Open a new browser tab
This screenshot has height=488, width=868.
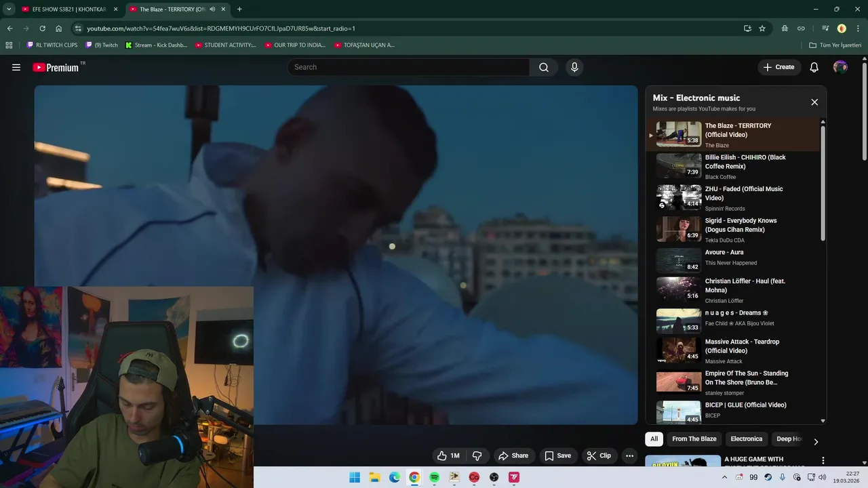pyautogui.click(x=239, y=9)
